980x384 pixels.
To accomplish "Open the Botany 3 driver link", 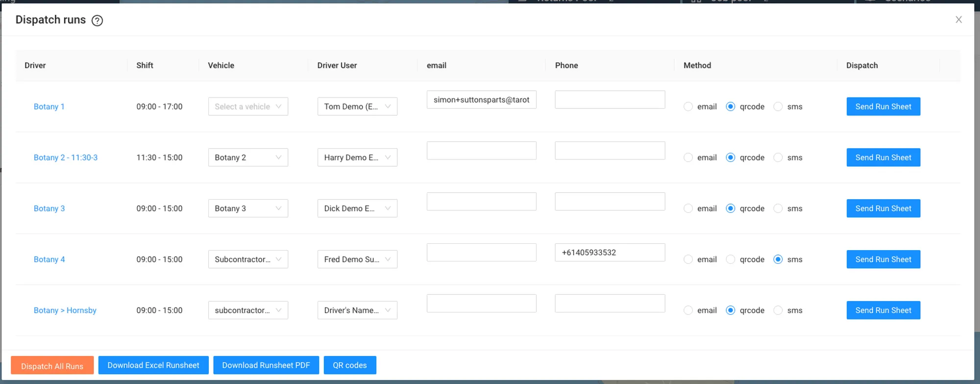I will [x=49, y=208].
